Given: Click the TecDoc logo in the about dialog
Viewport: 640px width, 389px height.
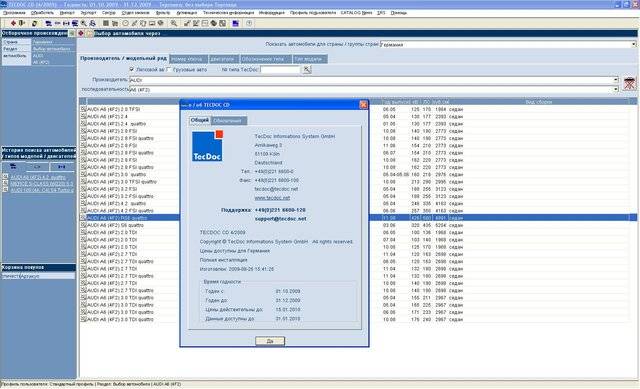Looking at the screenshot, I should [x=207, y=146].
